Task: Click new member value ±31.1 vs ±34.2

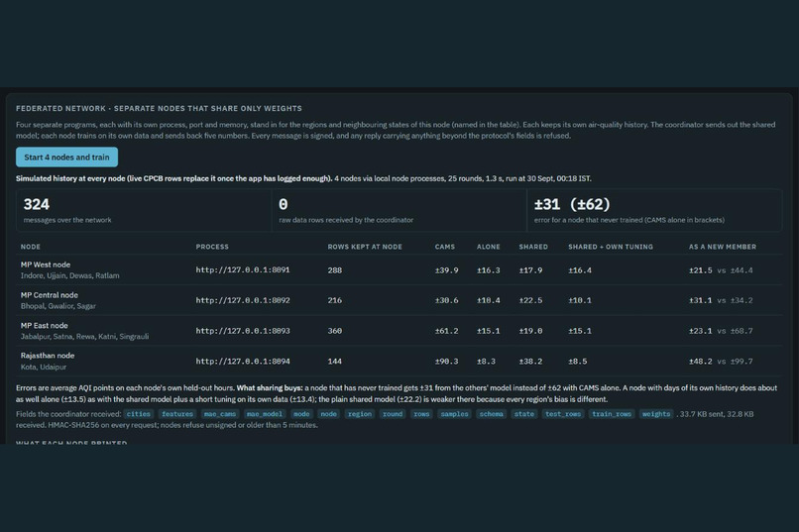Action: pyautogui.click(x=721, y=300)
